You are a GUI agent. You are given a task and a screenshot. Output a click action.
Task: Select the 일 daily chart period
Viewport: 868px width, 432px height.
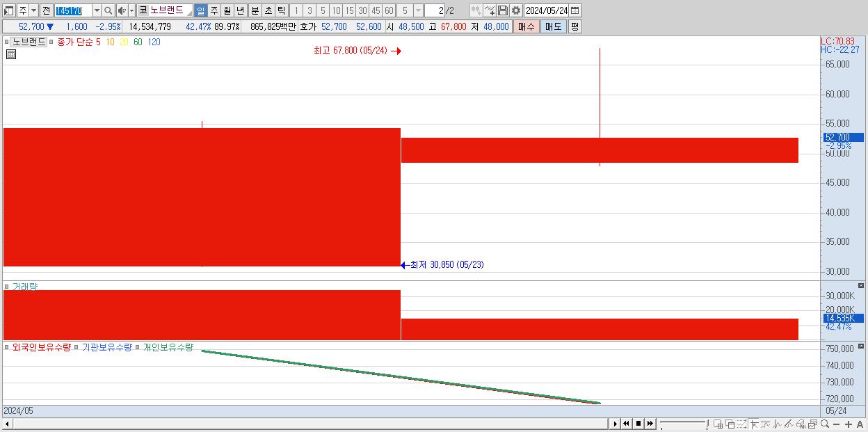(x=200, y=10)
